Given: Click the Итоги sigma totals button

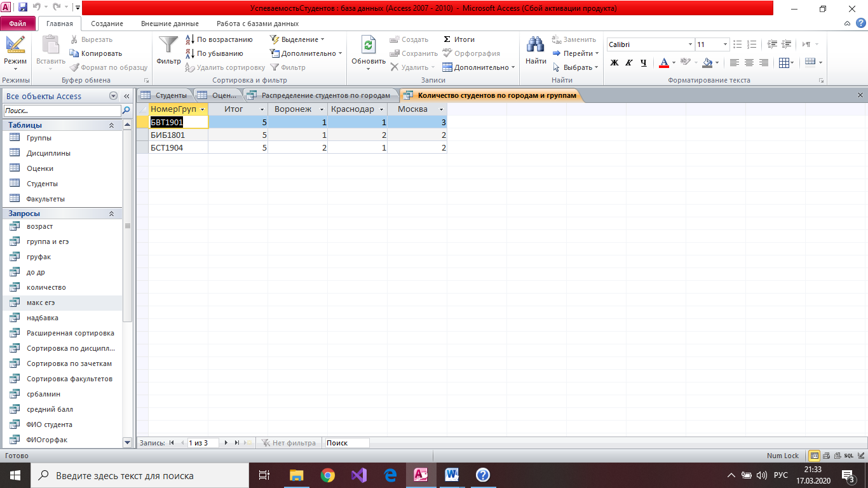Looking at the screenshot, I should coord(459,39).
